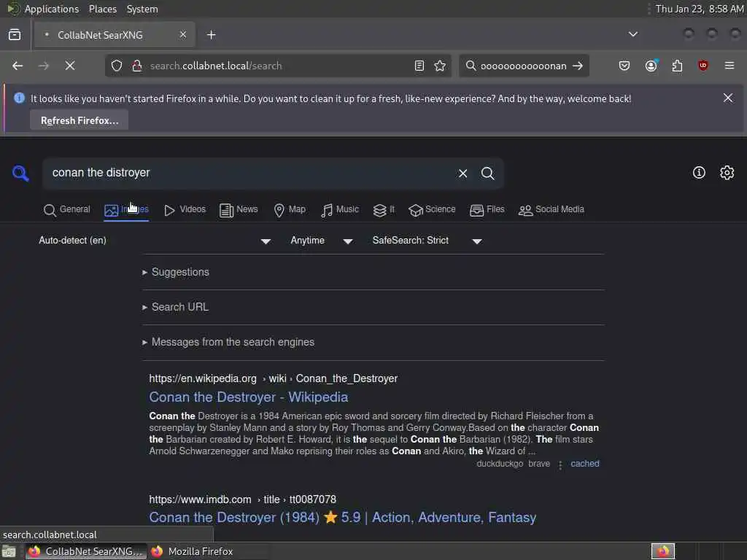Switch to the Images category

tap(126, 209)
